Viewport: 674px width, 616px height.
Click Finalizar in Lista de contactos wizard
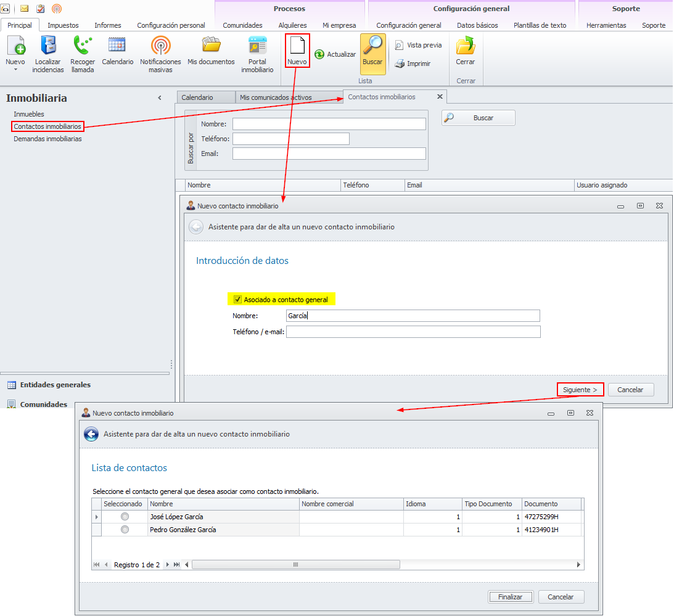[x=511, y=597]
